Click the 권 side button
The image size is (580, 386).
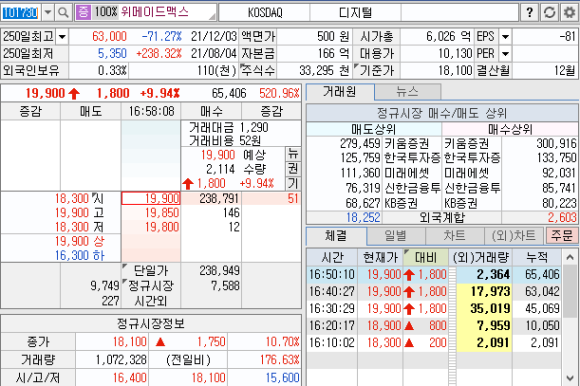coord(293,169)
